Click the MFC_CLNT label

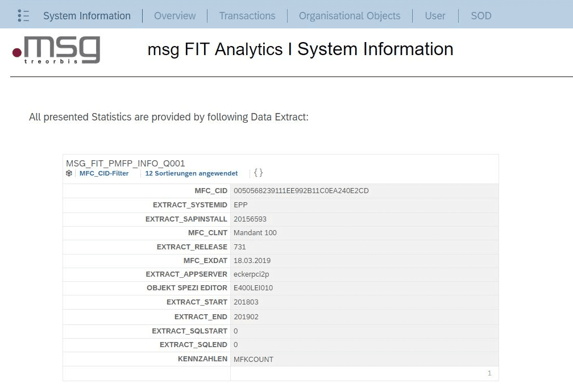tap(207, 233)
